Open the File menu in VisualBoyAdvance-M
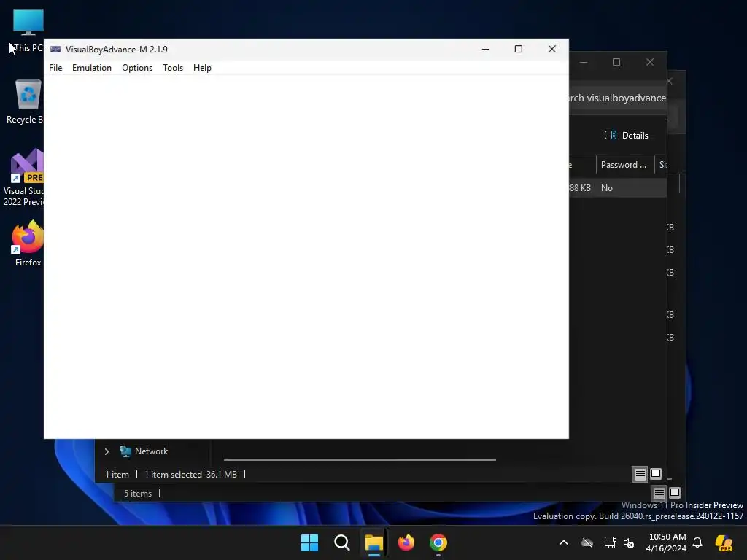Viewport: 747px width, 560px height. click(x=55, y=68)
